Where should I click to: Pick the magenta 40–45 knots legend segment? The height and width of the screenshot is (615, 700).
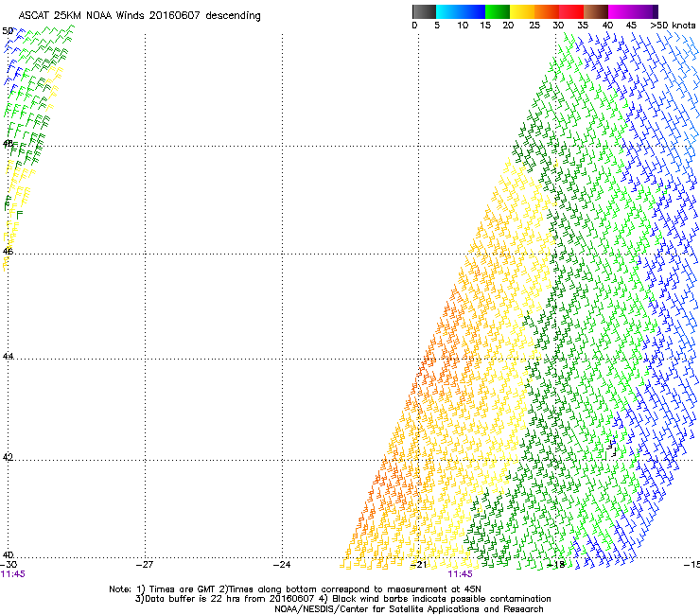621,11
